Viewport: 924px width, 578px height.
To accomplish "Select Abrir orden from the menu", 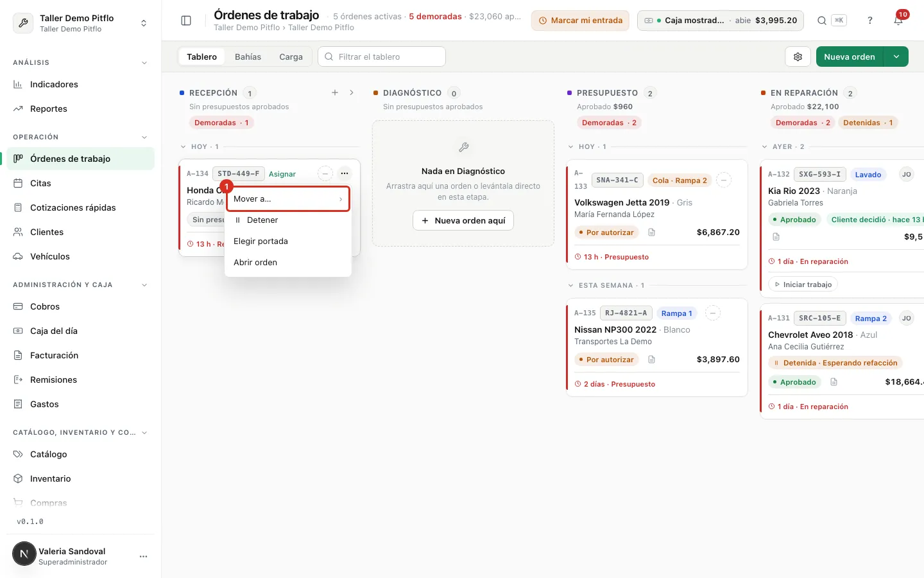I will coord(288,263).
